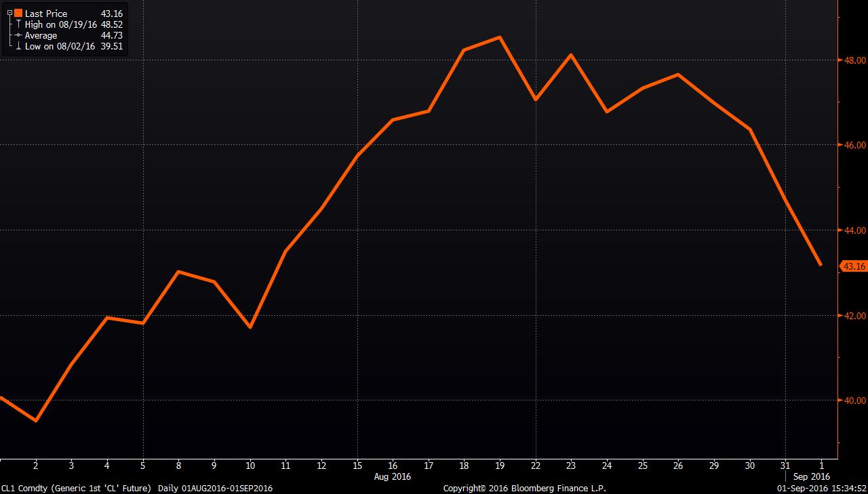The width and height of the screenshot is (868, 494).
Task: Select the Last Price legend label
Action: [x=47, y=14]
